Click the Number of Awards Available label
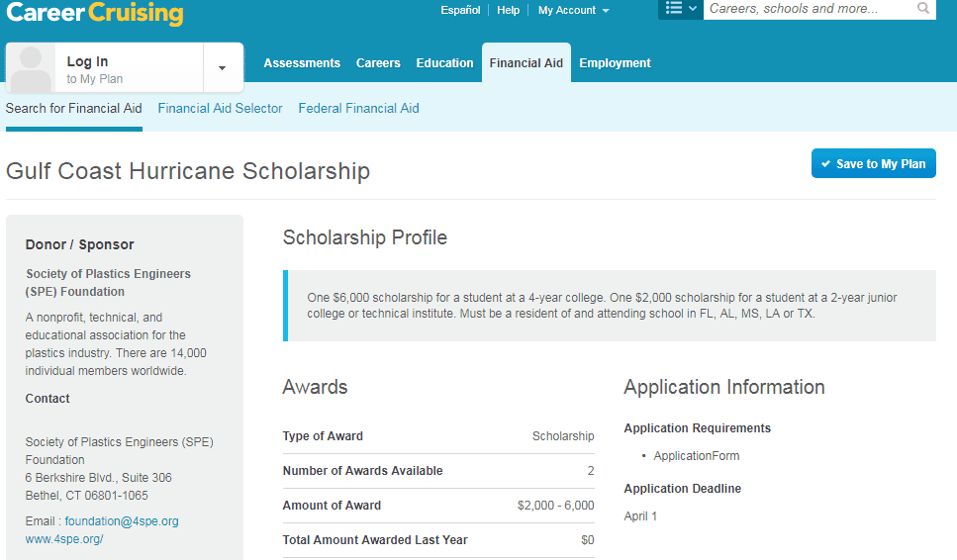 (362, 471)
